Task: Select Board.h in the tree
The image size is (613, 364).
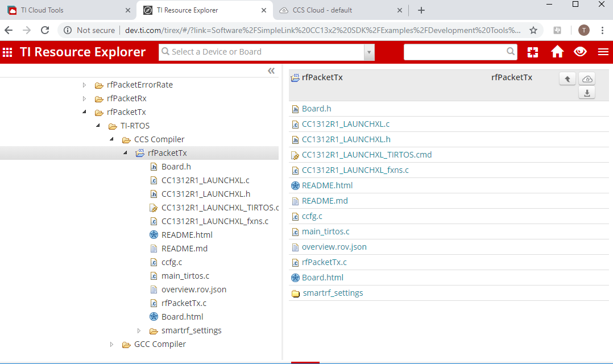Action: point(176,167)
